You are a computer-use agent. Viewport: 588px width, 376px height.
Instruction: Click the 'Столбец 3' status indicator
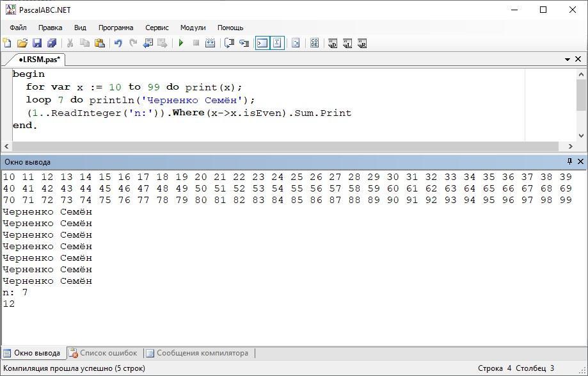[x=535, y=368]
